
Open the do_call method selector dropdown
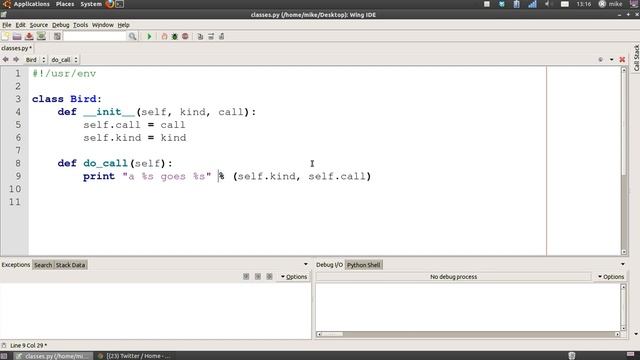[x=64, y=60]
